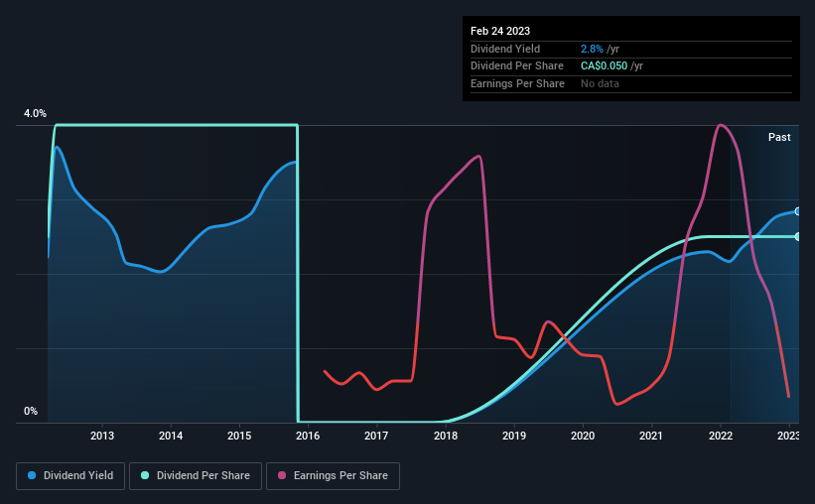Click the 2018 x-axis label
The width and height of the screenshot is (815, 504).
[x=446, y=436]
